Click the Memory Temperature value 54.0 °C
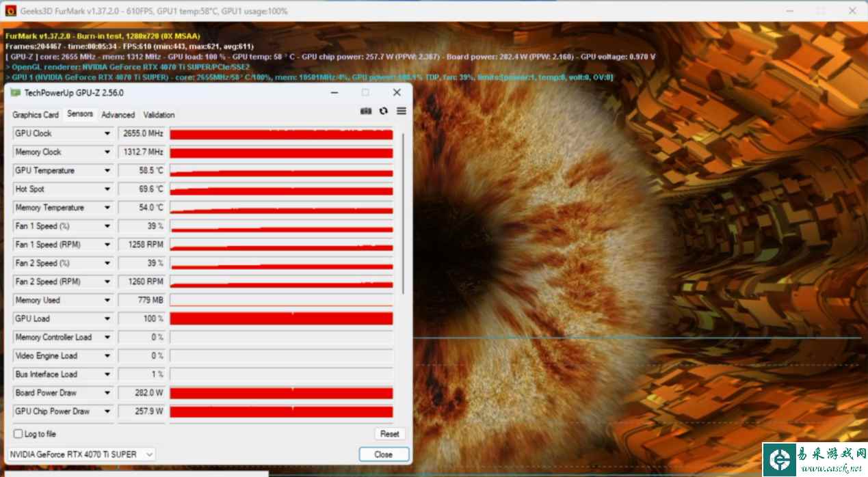868x477 pixels. 142,208
